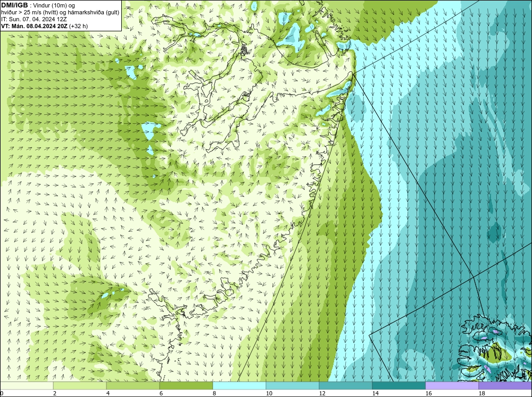Click the purple legend swatch above 18

(x=505, y=386)
